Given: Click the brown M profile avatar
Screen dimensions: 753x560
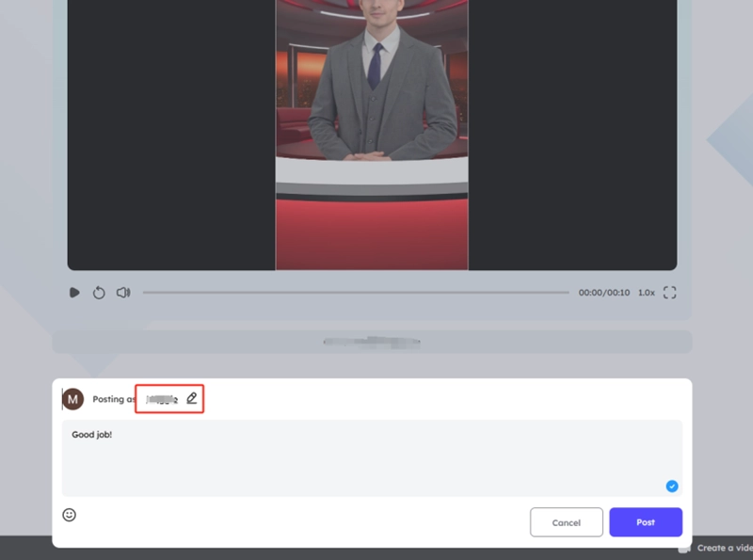Looking at the screenshot, I should click(x=73, y=399).
